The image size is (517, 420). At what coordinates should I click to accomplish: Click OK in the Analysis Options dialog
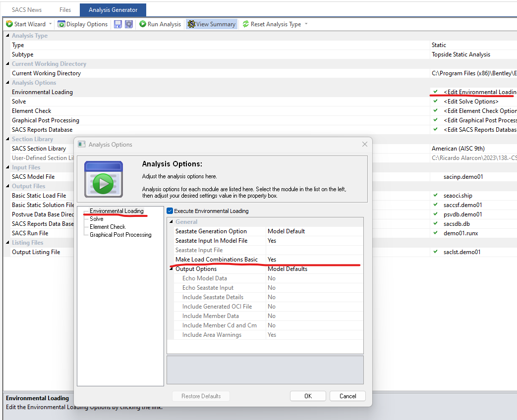click(x=308, y=396)
